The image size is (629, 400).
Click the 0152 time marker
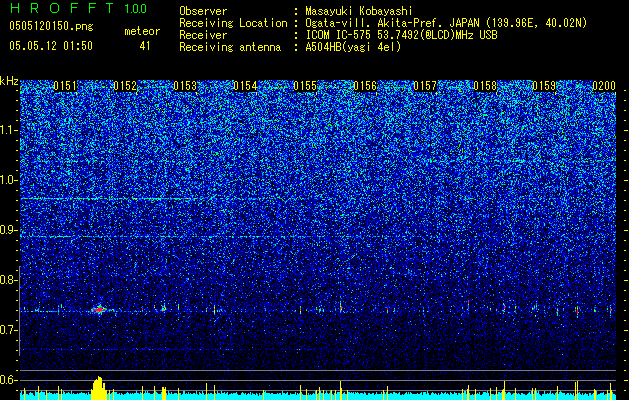pos(125,86)
